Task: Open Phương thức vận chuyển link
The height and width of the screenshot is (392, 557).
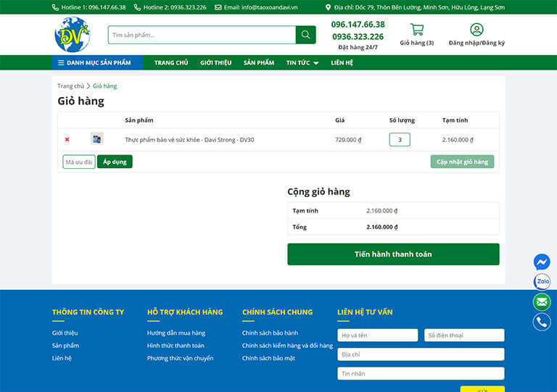Action: click(x=180, y=358)
